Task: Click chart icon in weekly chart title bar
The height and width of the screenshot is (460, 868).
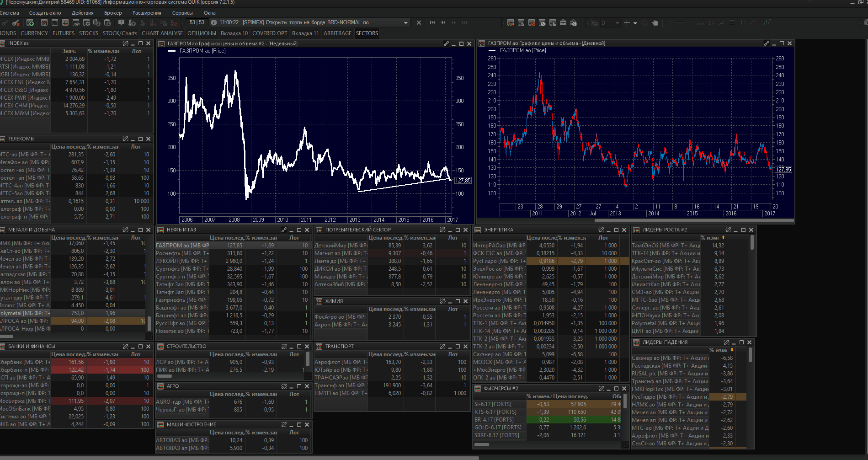Action: [161, 43]
